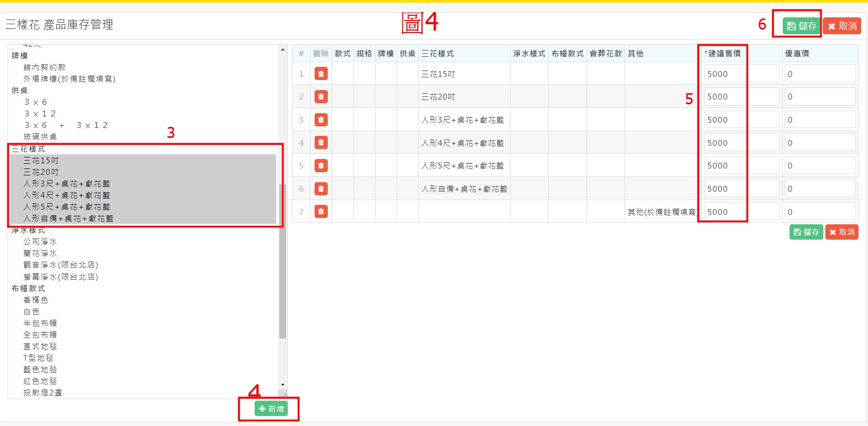Viewport: 868px width, 426px height.
Task: Click the top green 儲存 save button
Action: click(x=801, y=26)
